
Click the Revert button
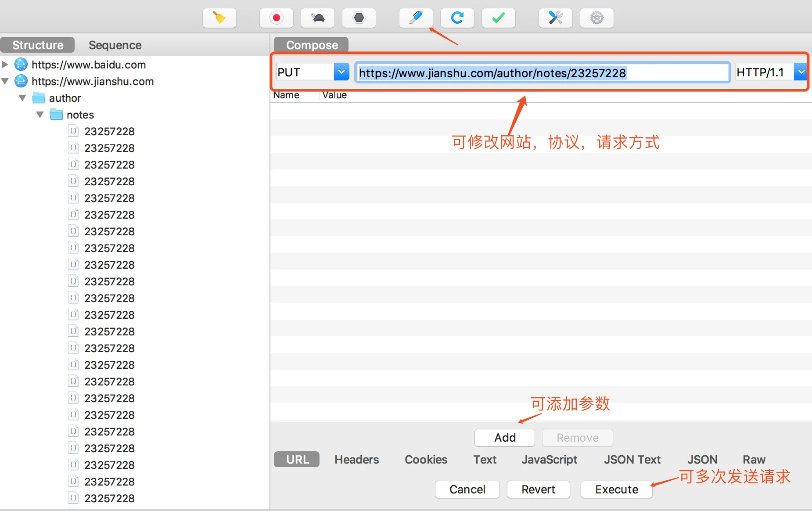[539, 489]
